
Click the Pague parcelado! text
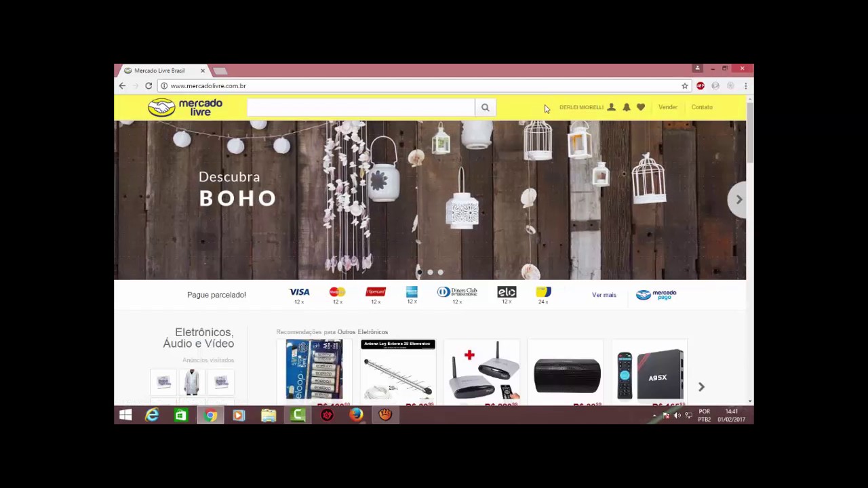(x=216, y=295)
